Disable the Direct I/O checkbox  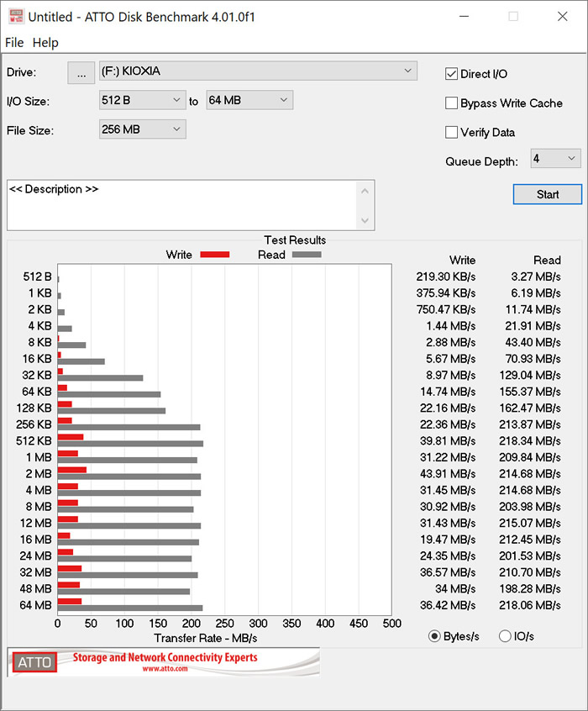(452, 74)
